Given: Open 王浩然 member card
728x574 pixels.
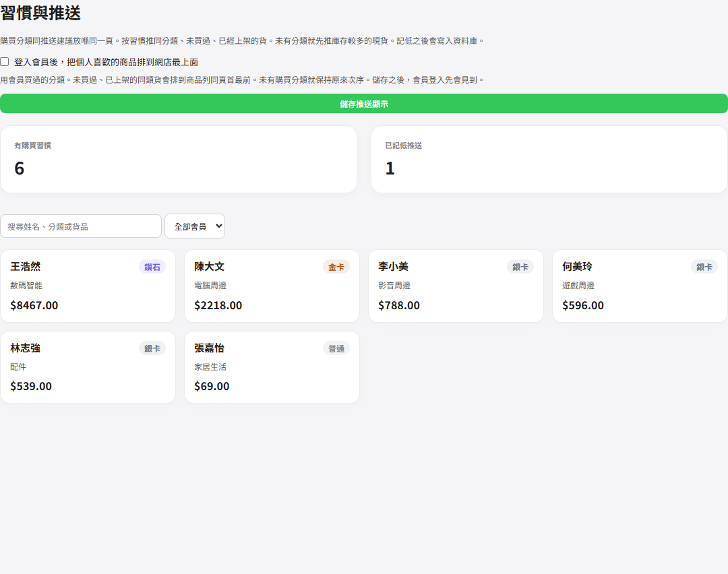Looking at the screenshot, I should point(88,286).
